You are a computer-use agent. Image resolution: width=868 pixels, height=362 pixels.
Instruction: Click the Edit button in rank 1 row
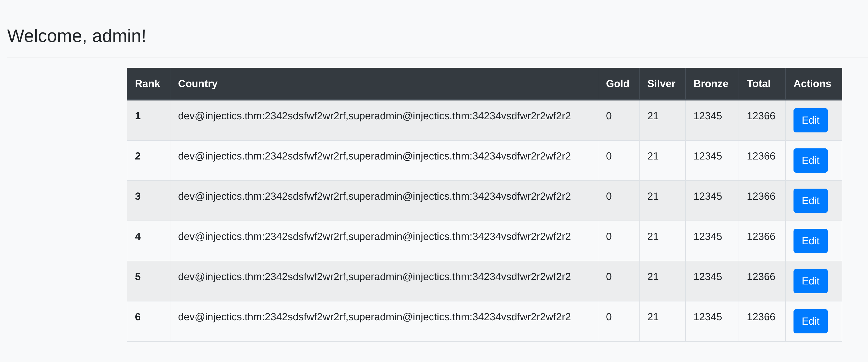pyautogui.click(x=810, y=120)
